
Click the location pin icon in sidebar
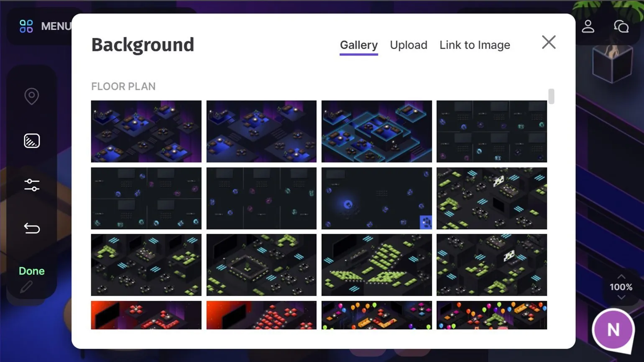(32, 96)
